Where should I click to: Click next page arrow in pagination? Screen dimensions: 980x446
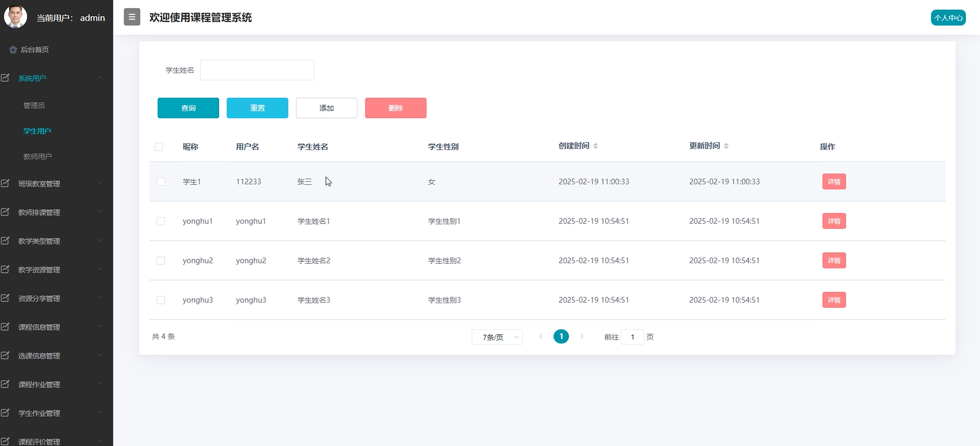[581, 336]
